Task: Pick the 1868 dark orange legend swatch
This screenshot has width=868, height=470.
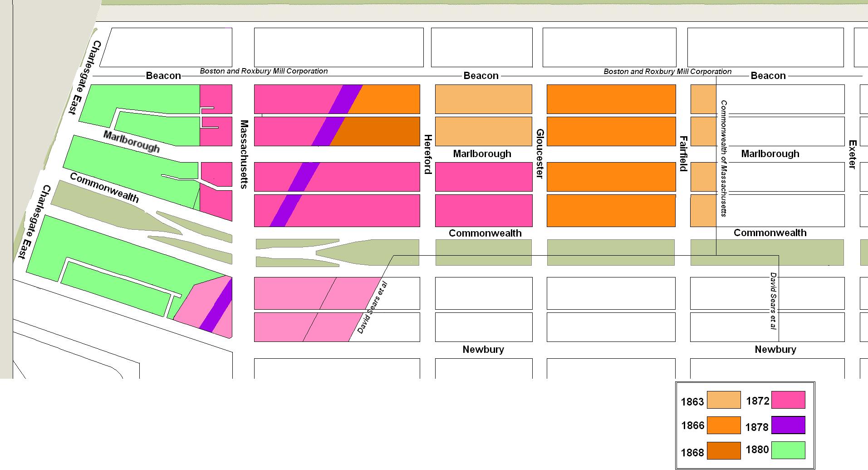Action: click(724, 451)
